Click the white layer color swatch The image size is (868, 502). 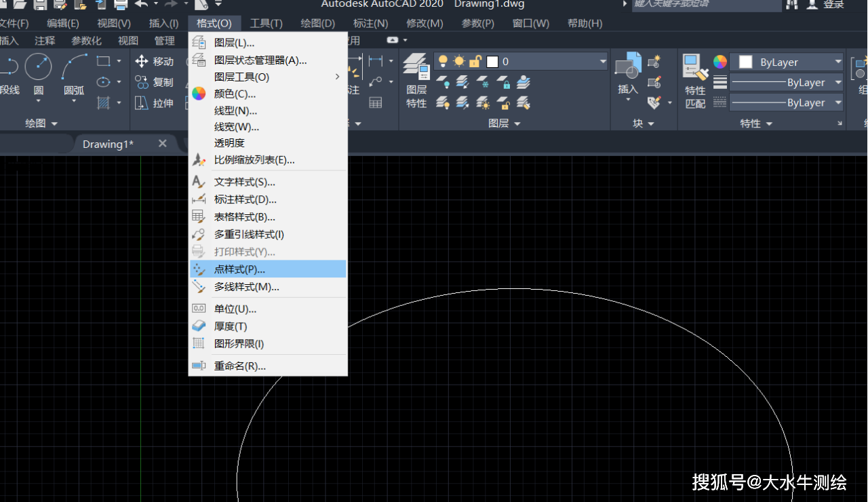tap(492, 62)
